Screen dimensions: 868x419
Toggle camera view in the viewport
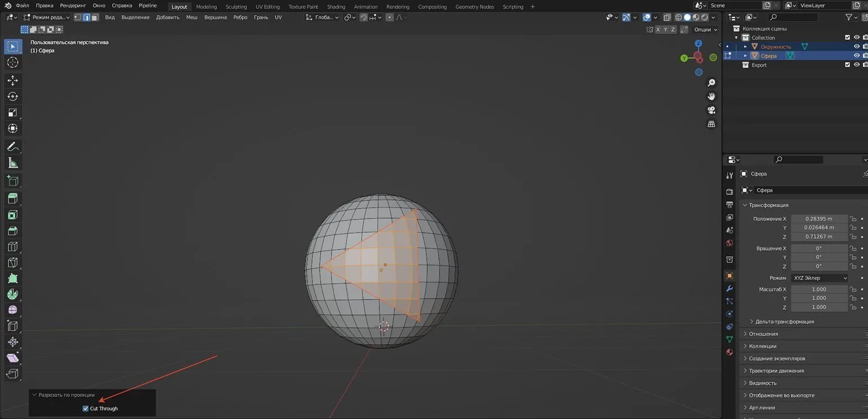pos(711,110)
